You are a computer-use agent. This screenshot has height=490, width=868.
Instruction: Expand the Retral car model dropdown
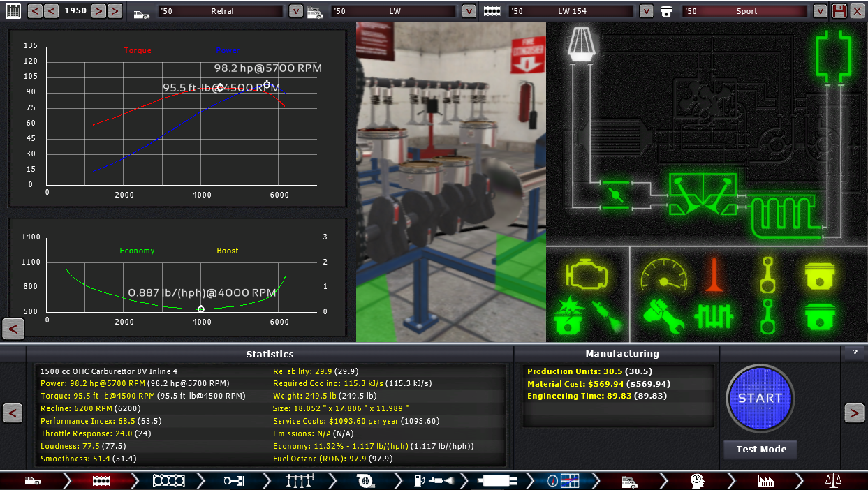(295, 11)
